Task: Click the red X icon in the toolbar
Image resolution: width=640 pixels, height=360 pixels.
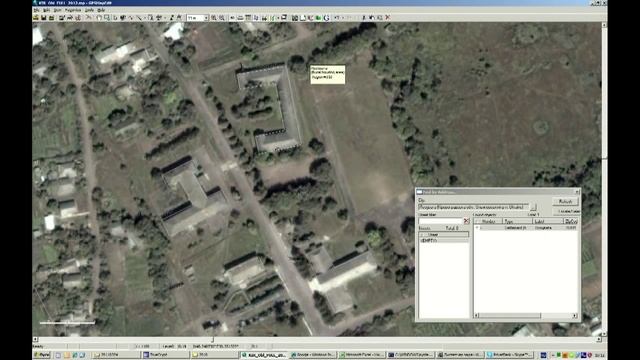Action: tap(388, 18)
